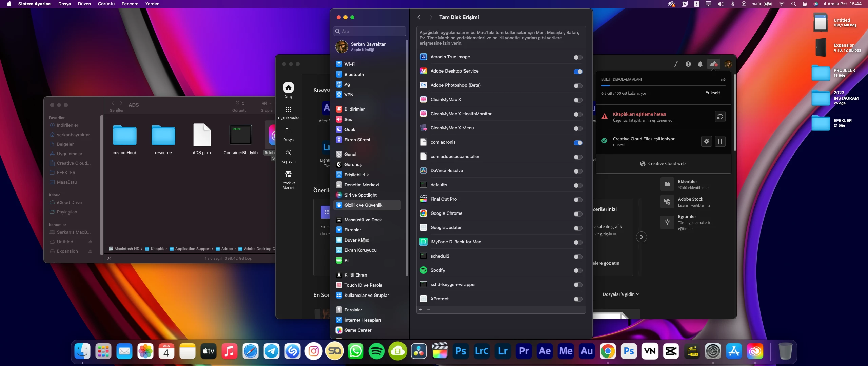Click the Ara search field in settings
The width and height of the screenshot is (868, 366).
tap(370, 31)
